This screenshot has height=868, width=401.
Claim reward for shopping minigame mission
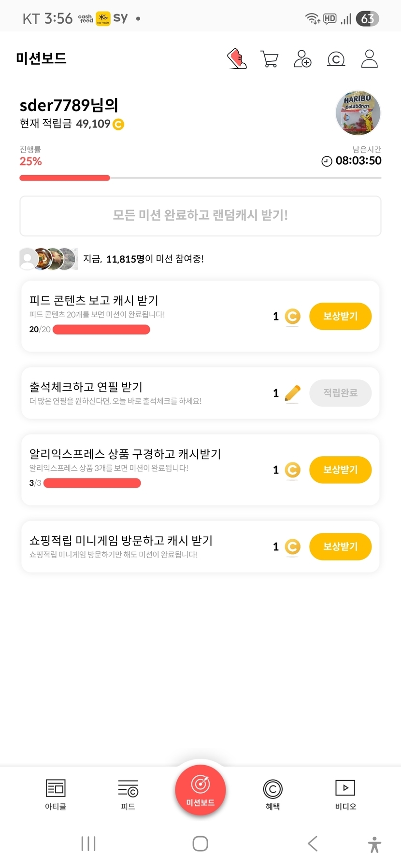point(340,546)
